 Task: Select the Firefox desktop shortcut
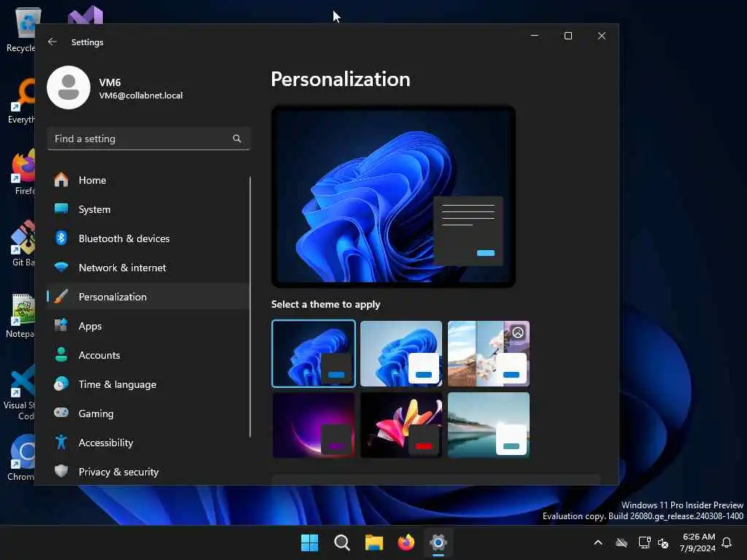pyautogui.click(x=22, y=172)
